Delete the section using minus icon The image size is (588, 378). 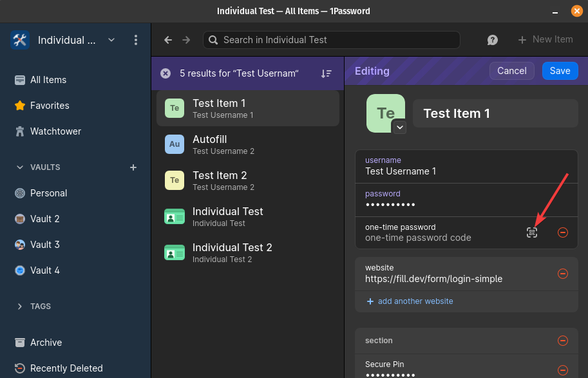(562, 341)
